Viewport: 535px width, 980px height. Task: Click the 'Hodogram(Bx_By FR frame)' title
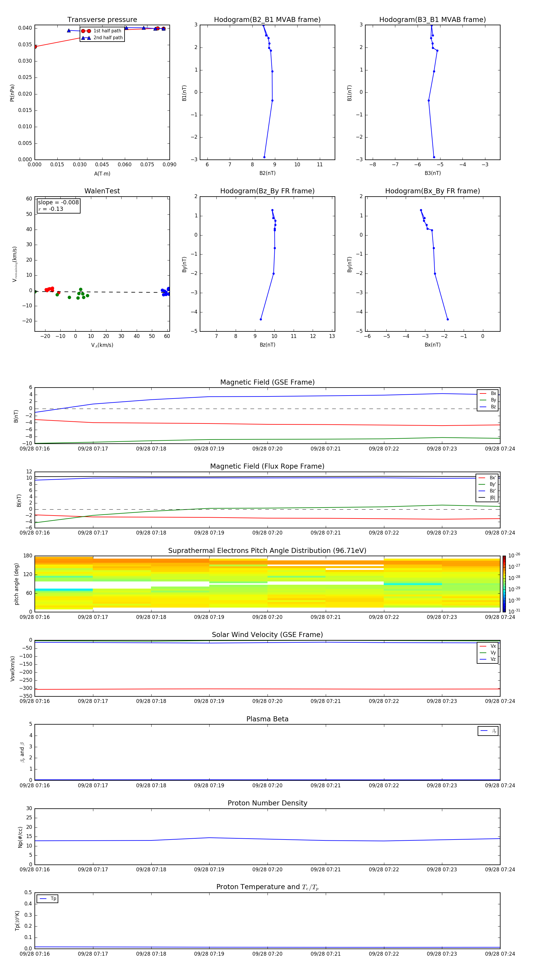click(x=432, y=191)
